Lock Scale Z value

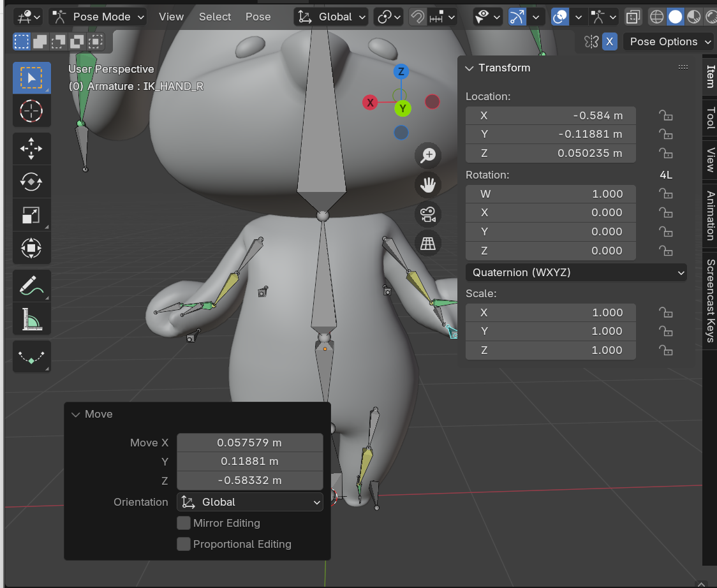[666, 350]
